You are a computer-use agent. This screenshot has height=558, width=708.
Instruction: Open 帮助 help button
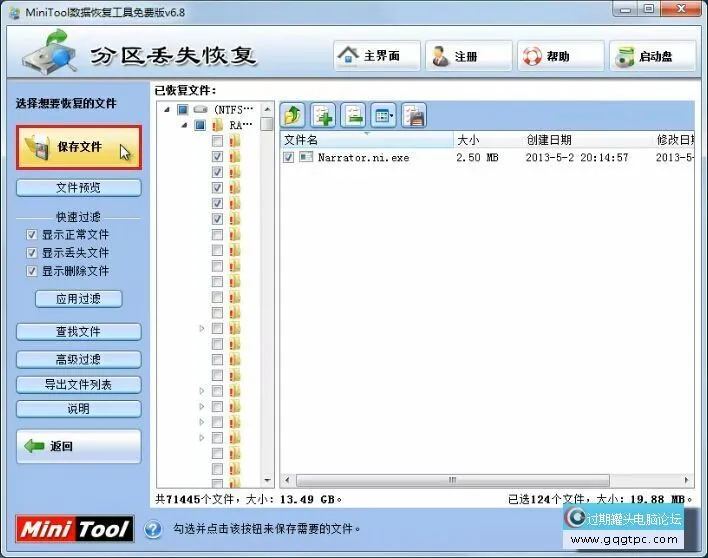pyautogui.click(x=561, y=56)
